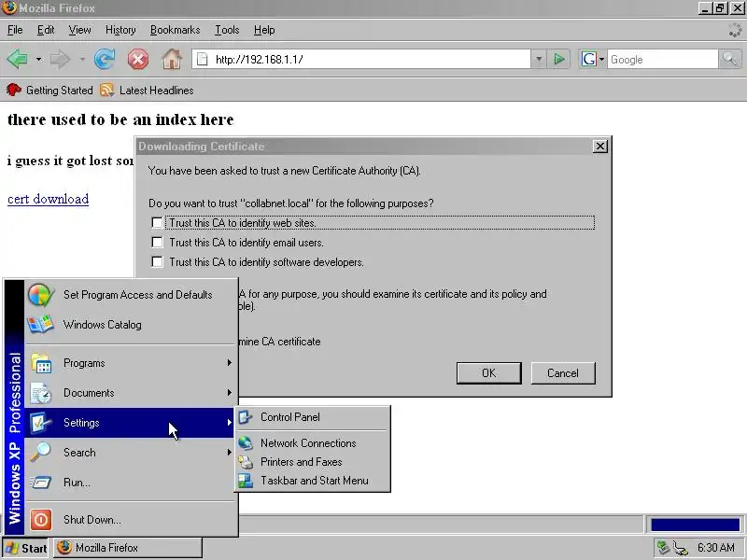Click the green Go arrow beside address bar
This screenshot has height=560, width=747.
tap(558, 59)
